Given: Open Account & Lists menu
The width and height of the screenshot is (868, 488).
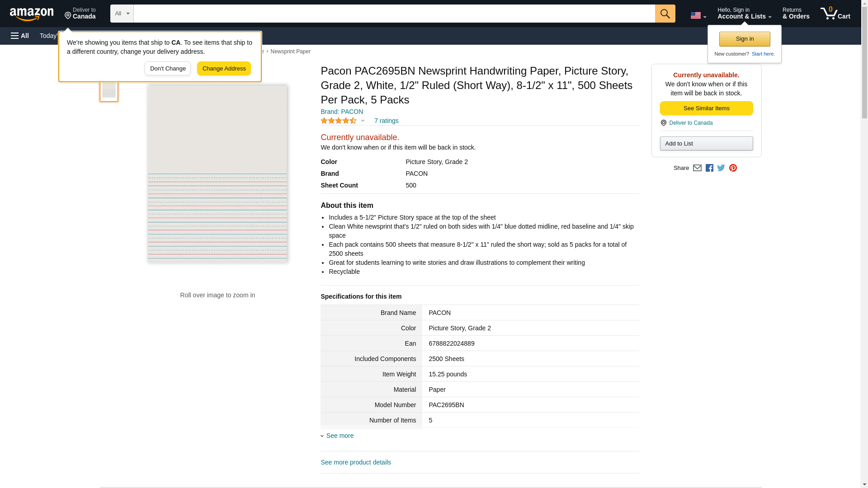Looking at the screenshot, I should click(744, 14).
